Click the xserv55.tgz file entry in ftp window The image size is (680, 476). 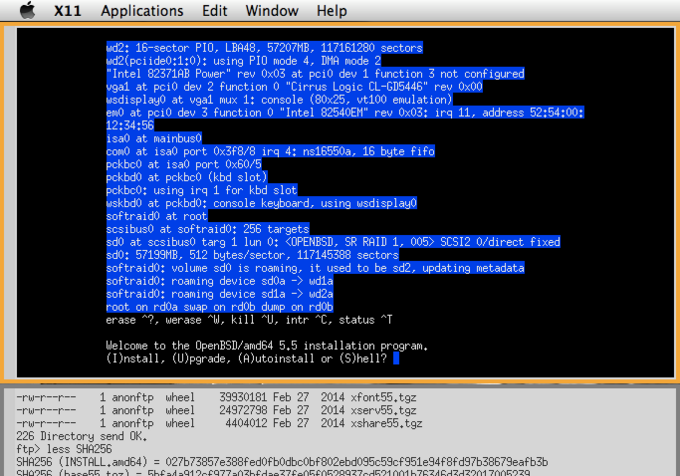pos(216,410)
